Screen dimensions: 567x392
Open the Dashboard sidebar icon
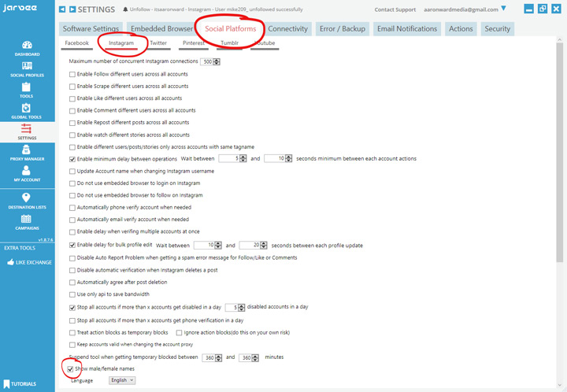pyautogui.click(x=27, y=49)
